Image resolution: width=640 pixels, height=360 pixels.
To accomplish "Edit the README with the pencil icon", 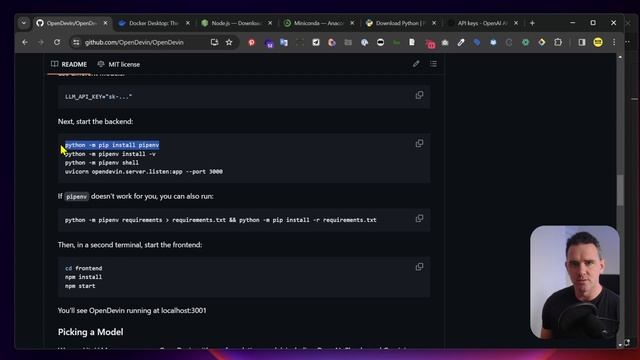I will coord(416,64).
